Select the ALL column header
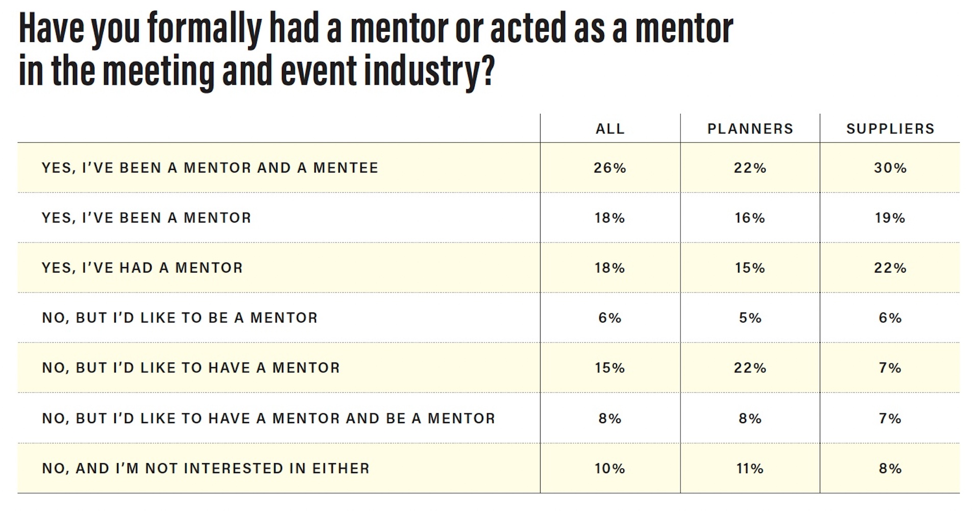980x511 pixels. click(x=610, y=129)
